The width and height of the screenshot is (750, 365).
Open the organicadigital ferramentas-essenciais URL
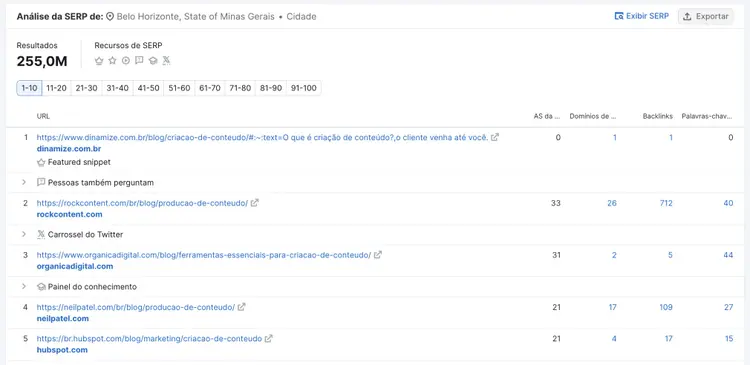click(204, 255)
